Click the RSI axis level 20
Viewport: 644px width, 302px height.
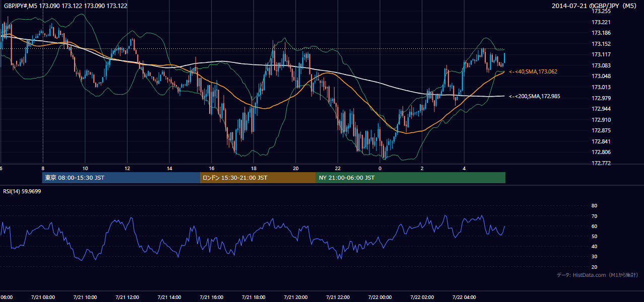click(x=594, y=267)
